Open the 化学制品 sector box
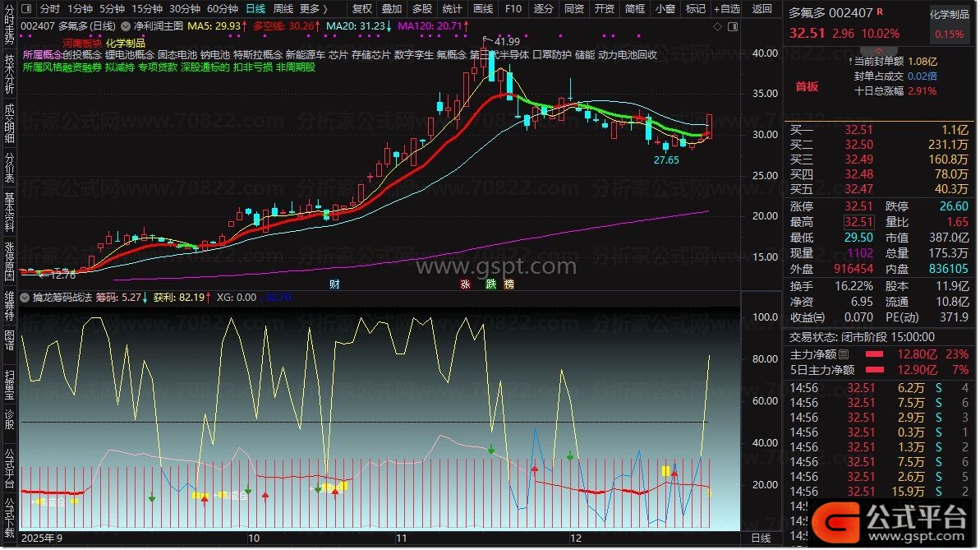Image resolution: width=980 pixels, height=550 pixels. 949,25
